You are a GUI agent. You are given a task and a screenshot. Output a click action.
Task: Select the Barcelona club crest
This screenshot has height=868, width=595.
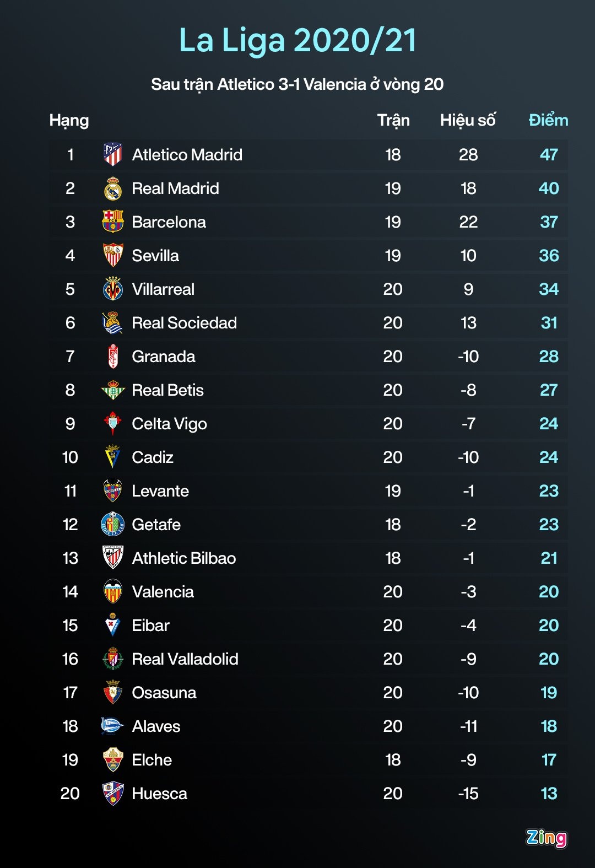(x=113, y=222)
